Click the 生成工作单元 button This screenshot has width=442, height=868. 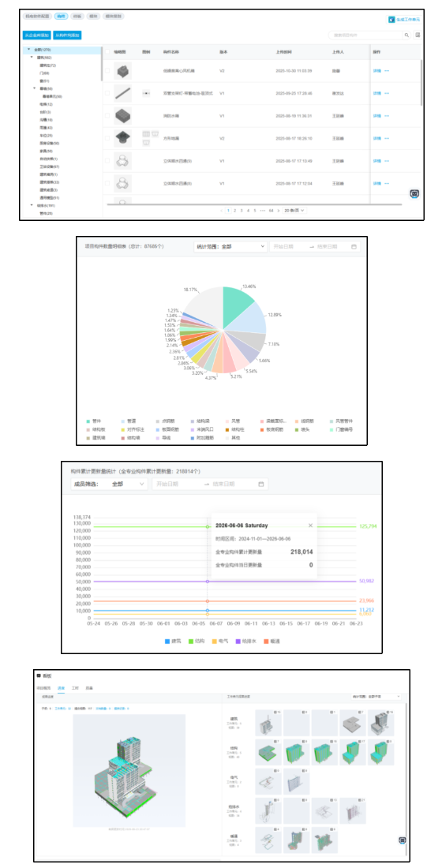point(404,20)
